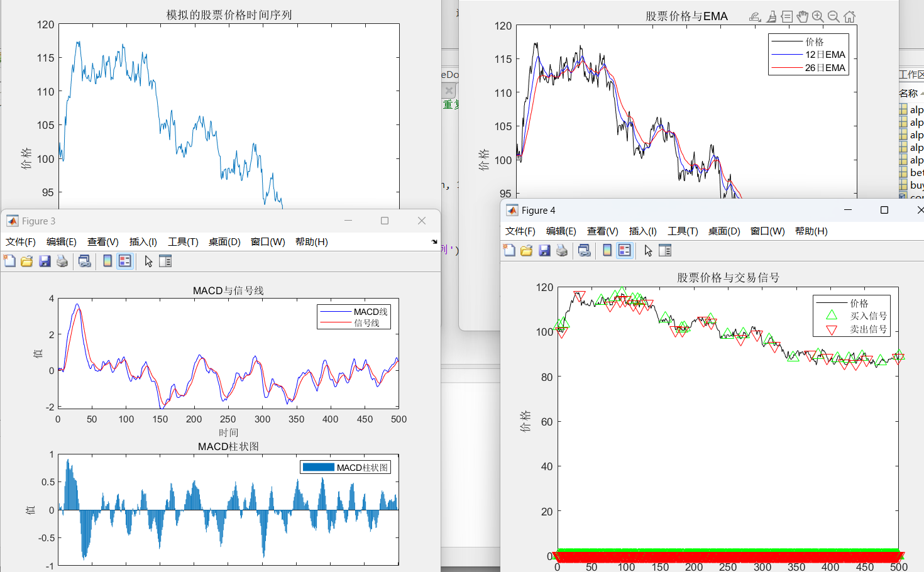Open file icon in Figure 3 toolbar
This screenshot has width=924, height=572.
26,261
